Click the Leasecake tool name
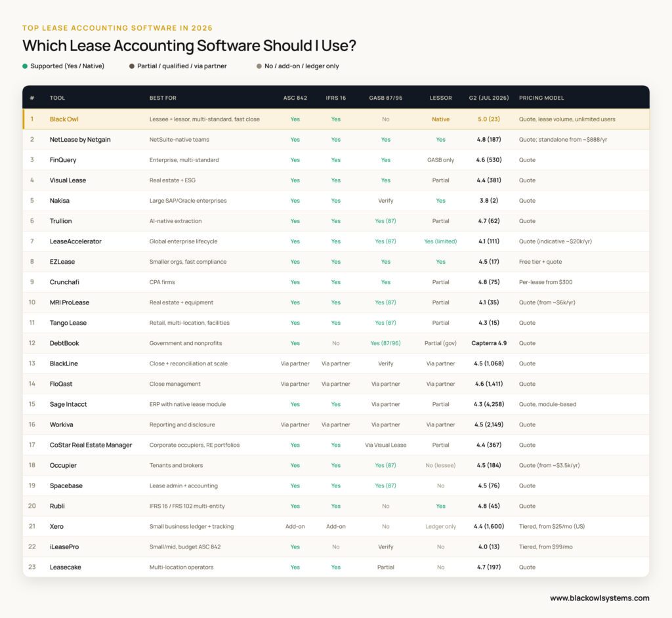This screenshot has width=672, height=618. click(65, 567)
